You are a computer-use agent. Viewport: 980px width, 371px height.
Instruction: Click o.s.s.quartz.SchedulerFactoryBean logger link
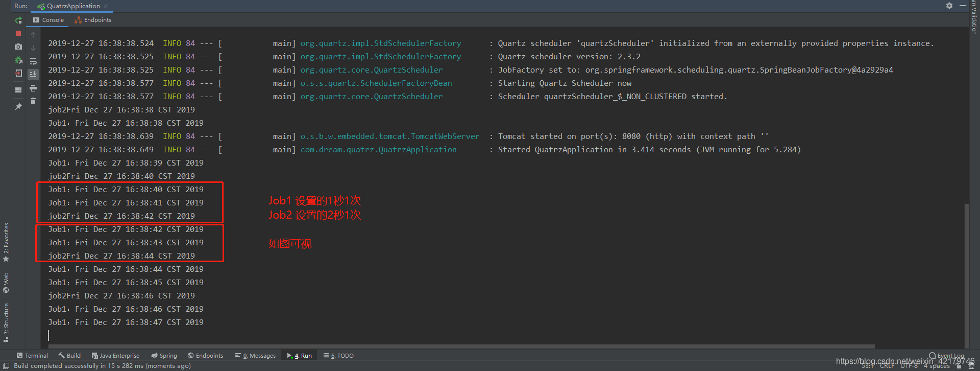point(376,83)
